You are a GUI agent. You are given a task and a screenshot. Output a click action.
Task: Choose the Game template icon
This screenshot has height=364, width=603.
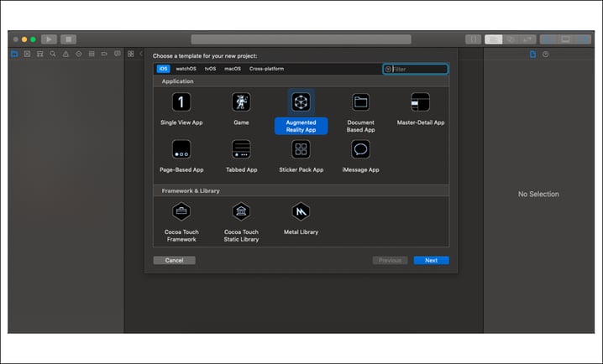pos(241,102)
